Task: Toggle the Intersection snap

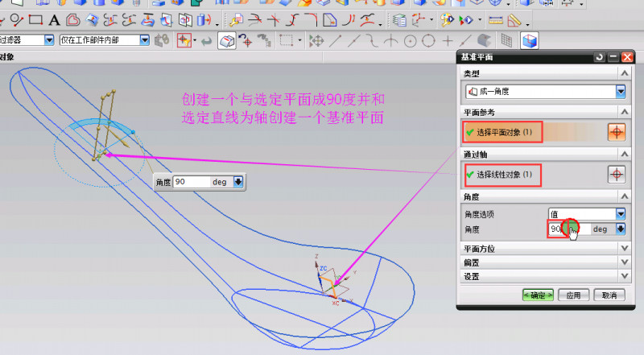Action: coord(390,40)
